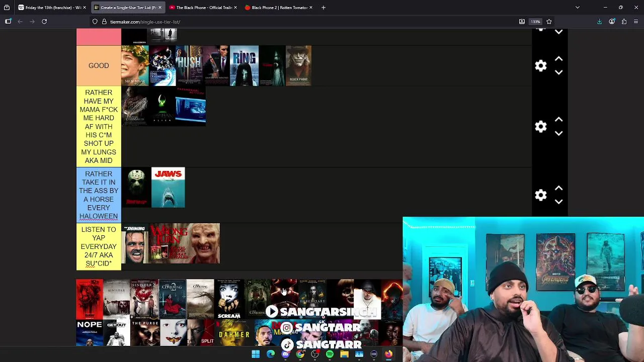The image size is (644, 362).
Task: Pick the Sinister 2 poster from the pool
Action: point(144,299)
